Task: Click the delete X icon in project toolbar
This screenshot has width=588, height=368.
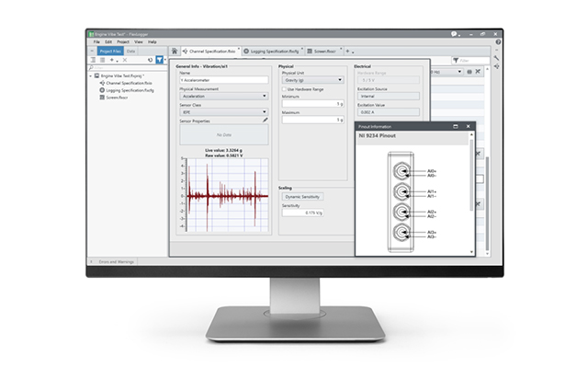Action: coord(123,60)
